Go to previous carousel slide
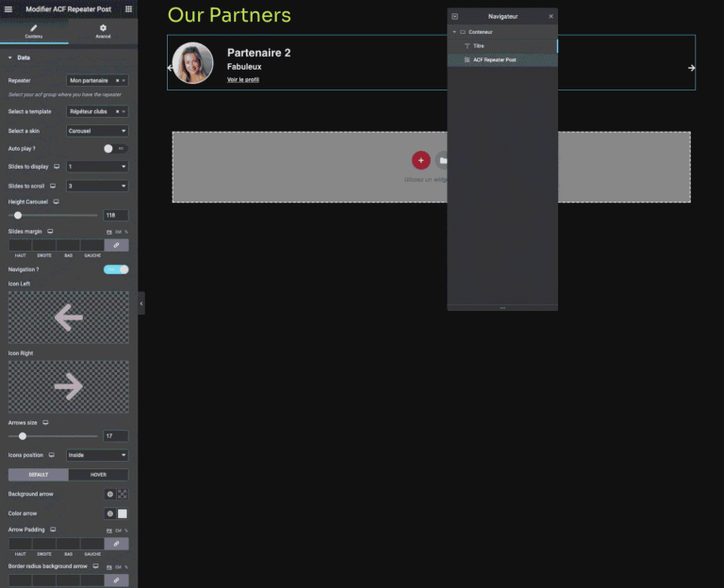Viewport: 724px width, 588px height. [x=171, y=68]
